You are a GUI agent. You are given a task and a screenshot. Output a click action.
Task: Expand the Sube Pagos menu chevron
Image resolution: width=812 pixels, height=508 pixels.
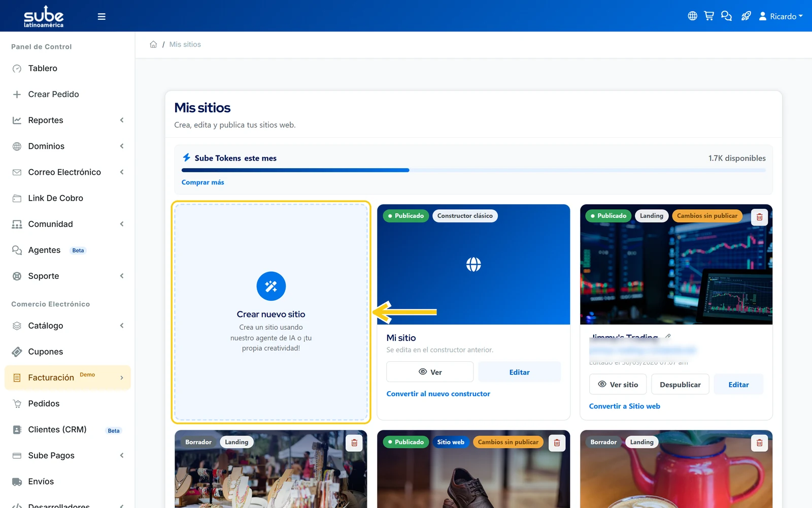coord(122,456)
